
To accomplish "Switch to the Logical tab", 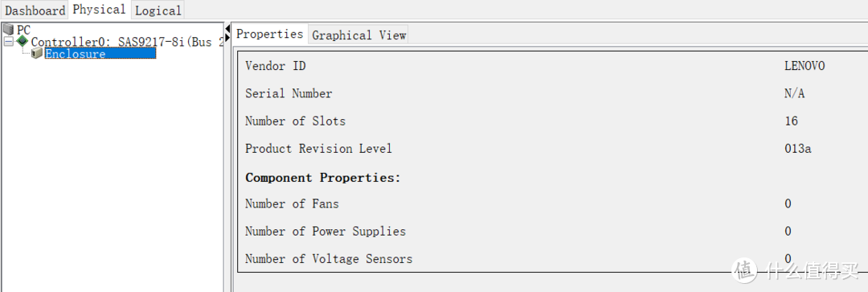I will pos(158,10).
